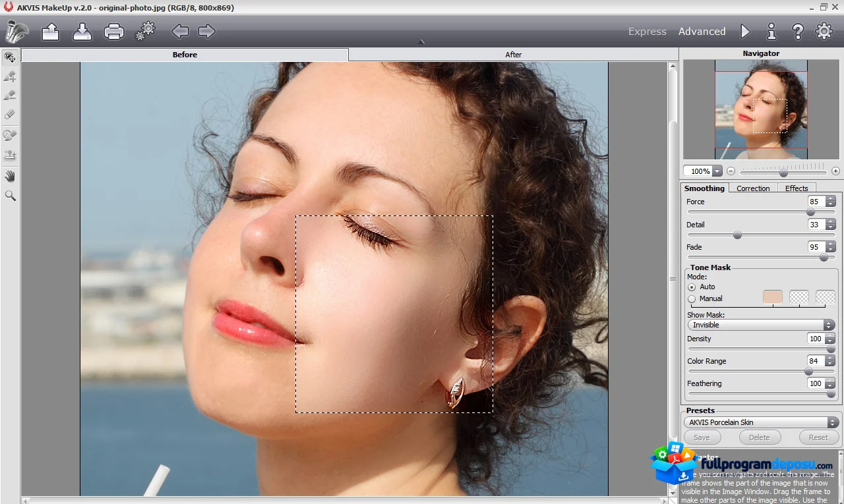This screenshot has width=844, height=504.
Task: Adjust Feathering value stepper
Action: (830, 383)
